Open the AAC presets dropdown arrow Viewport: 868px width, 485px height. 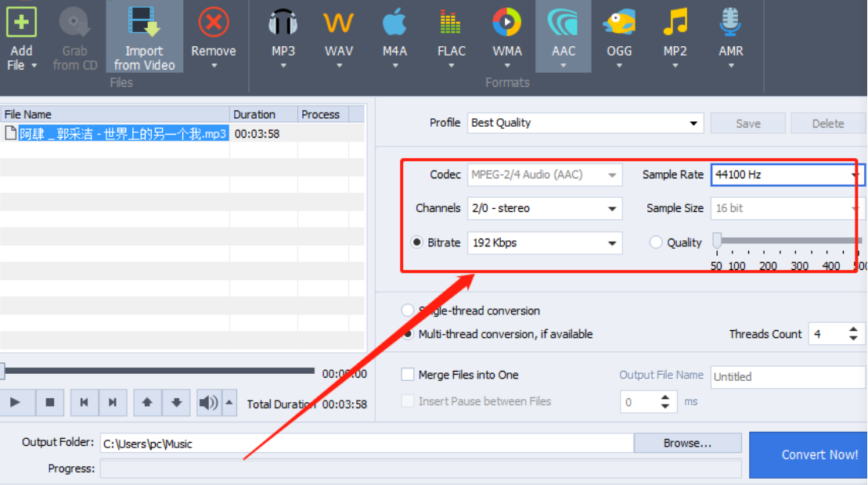click(564, 66)
